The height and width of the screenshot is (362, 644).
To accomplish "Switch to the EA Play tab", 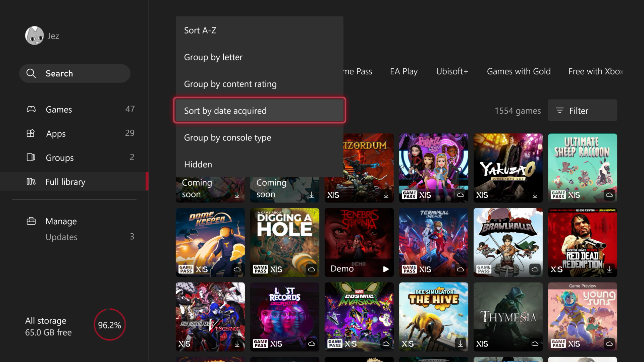I will pyautogui.click(x=404, y=71).
